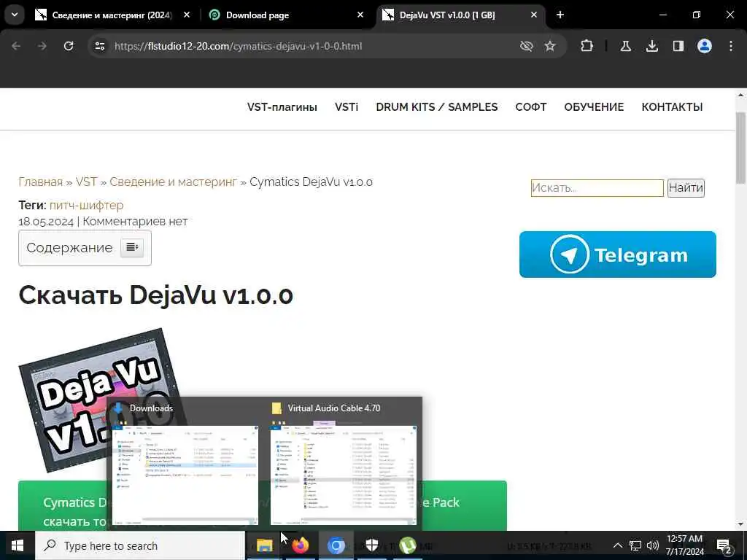Close the DejaVu VST v1.0.0 tab
747x560 pixels.
click(x=534, y=15)
